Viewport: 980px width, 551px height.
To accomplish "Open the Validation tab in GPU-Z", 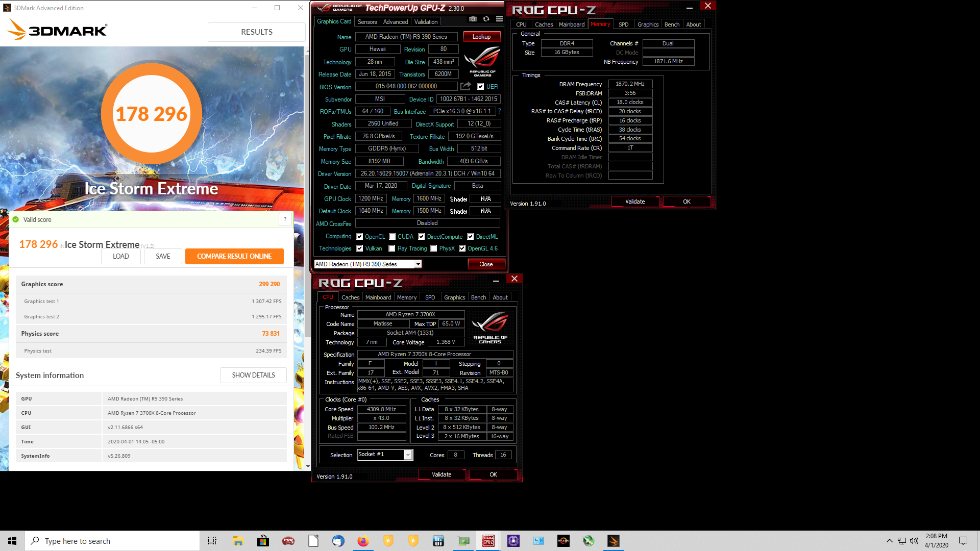I will [426, 22].
